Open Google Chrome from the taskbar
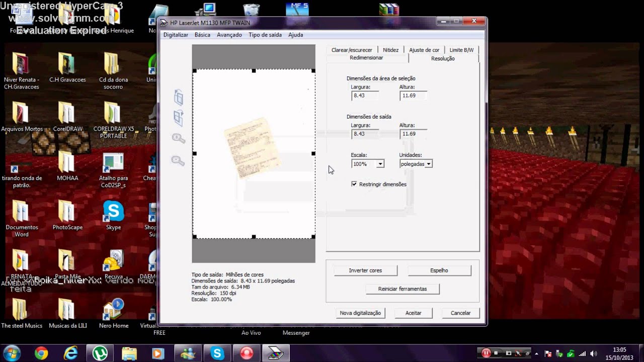This screenshot has height=362, width=644. pos(41,353)
